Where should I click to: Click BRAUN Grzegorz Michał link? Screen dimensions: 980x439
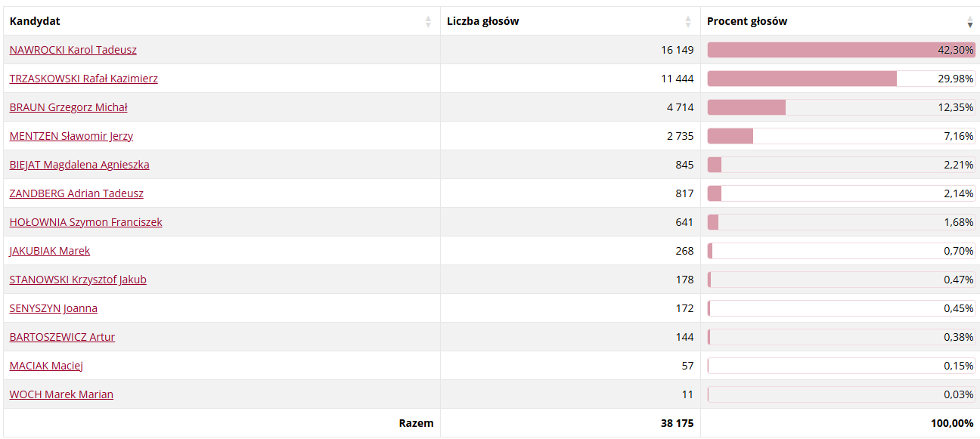point(69,107)
